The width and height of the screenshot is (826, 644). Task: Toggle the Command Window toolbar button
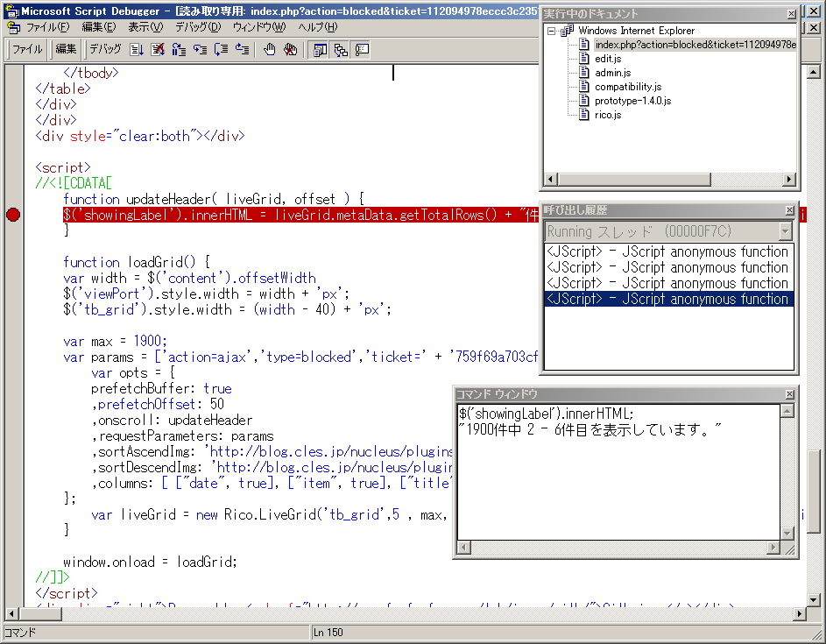[362, 49]
